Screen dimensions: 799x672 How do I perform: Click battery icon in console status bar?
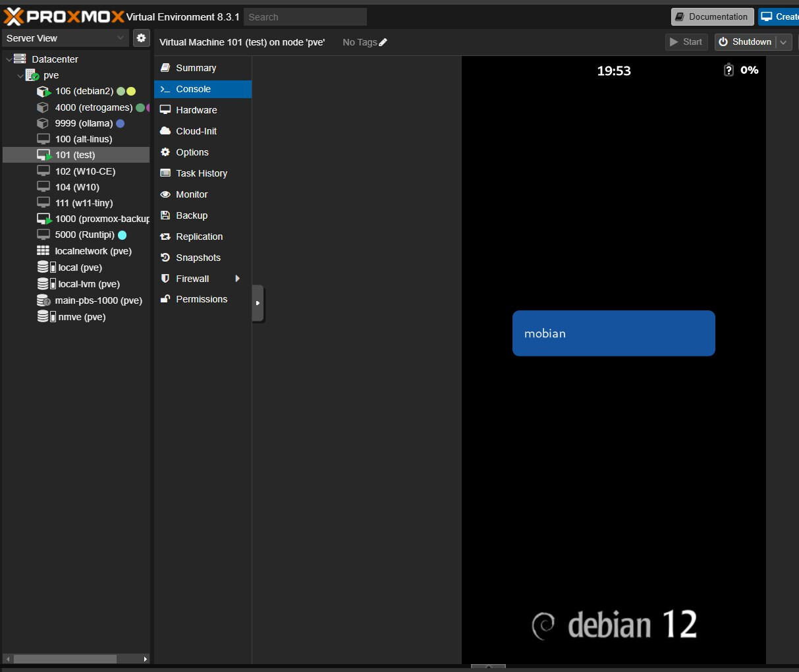coord(729,70)
